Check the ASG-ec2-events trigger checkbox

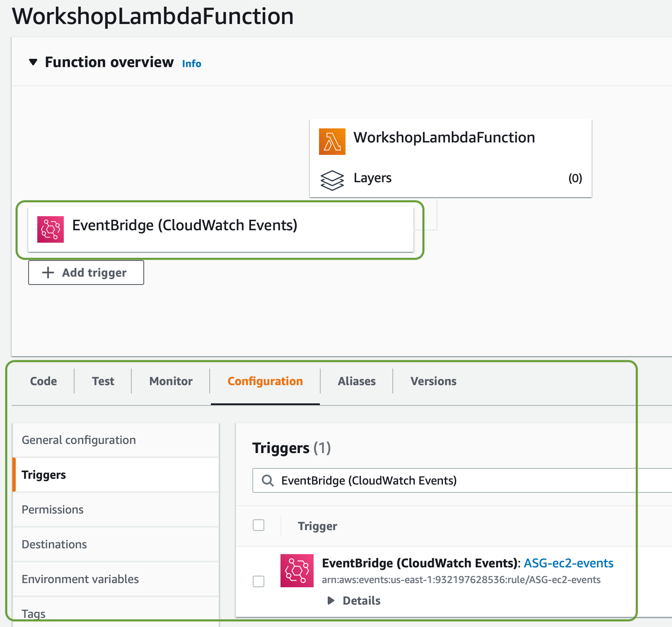(x=258, y=581)
